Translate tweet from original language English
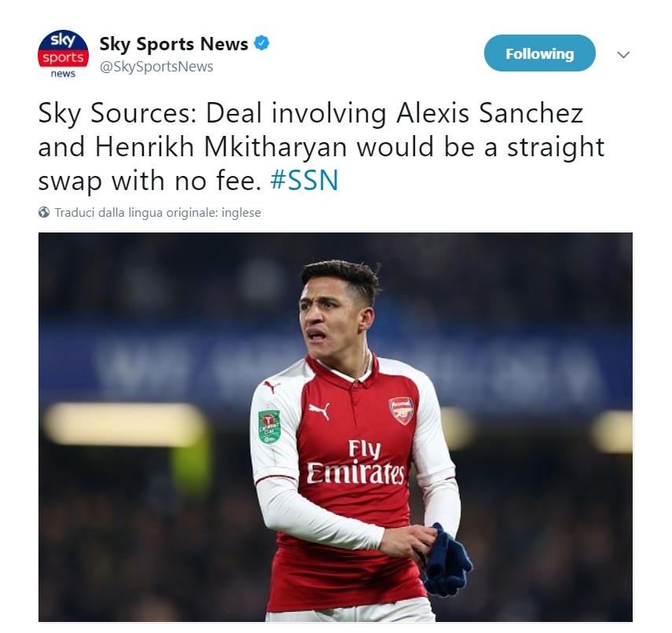Viewport: 672px width, 633px height. [x=158, y=212]
